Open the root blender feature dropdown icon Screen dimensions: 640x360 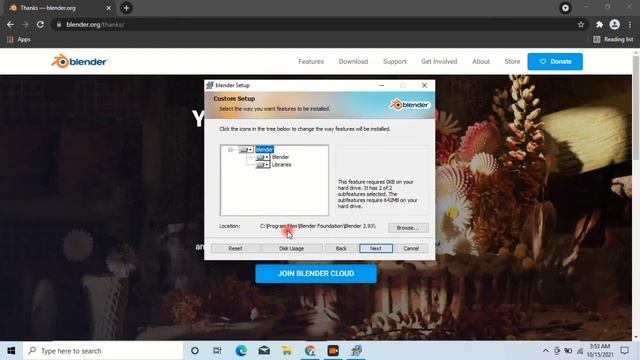point(246,150)
